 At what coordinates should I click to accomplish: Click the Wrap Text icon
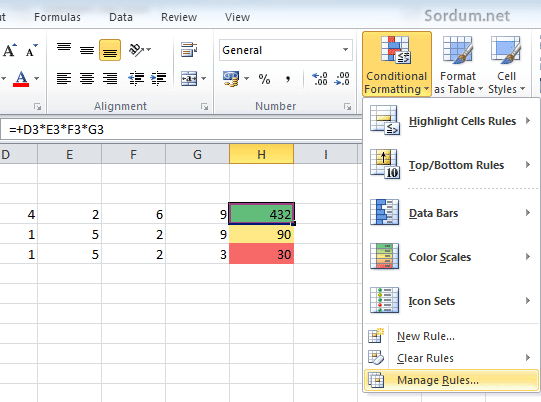point(189,50)
